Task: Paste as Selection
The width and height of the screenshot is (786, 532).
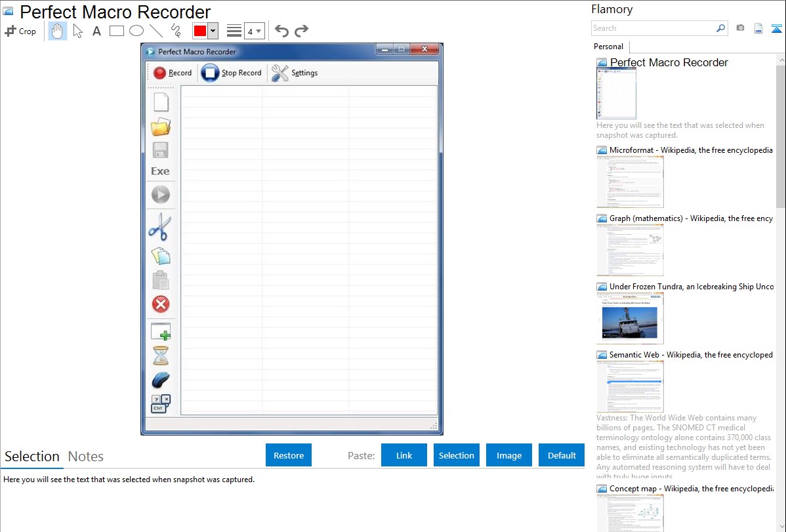Action: pyautogui.click(x=457, y=455)
